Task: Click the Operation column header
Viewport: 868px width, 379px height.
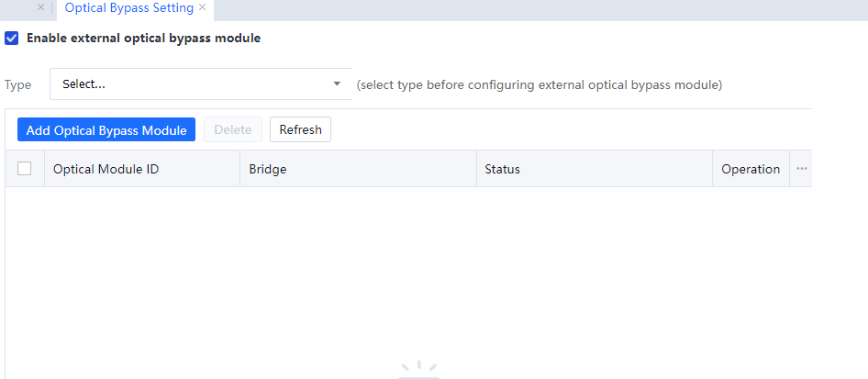Action: (x=750, y=169)
